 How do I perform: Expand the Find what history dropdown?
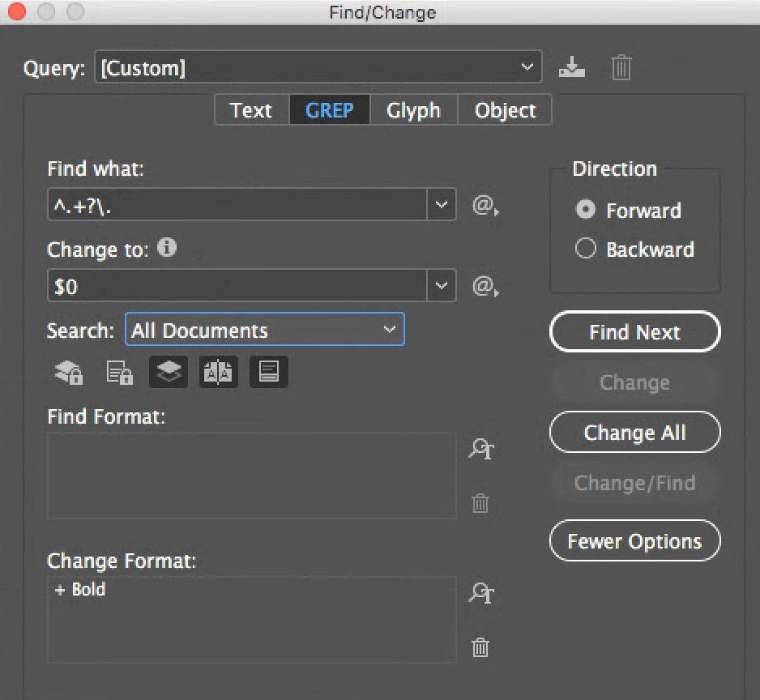click(441, 205)
